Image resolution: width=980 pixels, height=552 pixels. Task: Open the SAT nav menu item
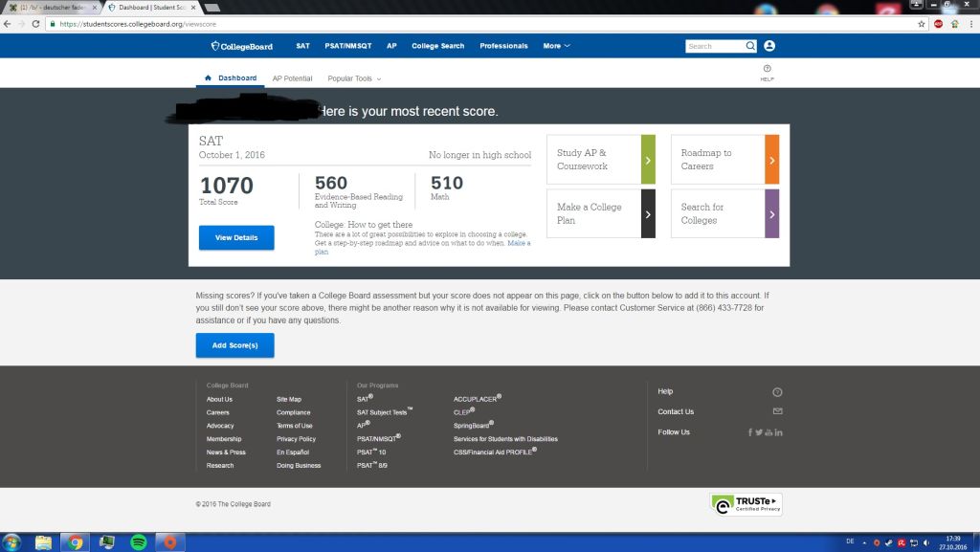coord(303,46)
